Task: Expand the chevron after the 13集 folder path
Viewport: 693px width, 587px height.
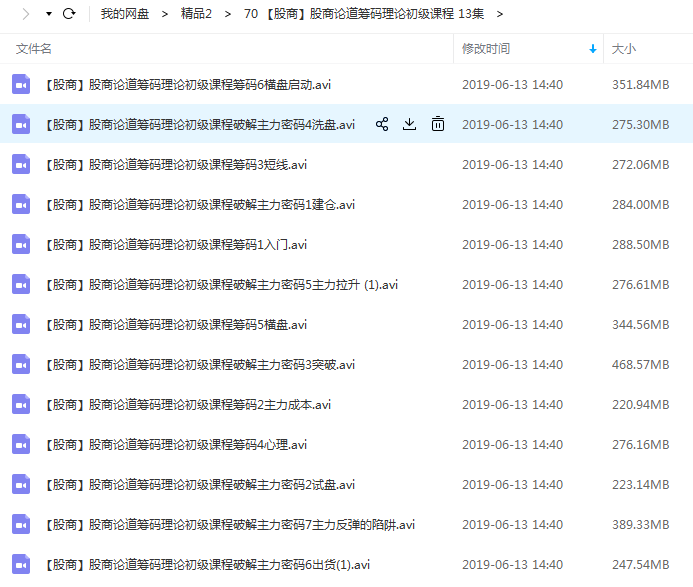Action: click(500, 14)
